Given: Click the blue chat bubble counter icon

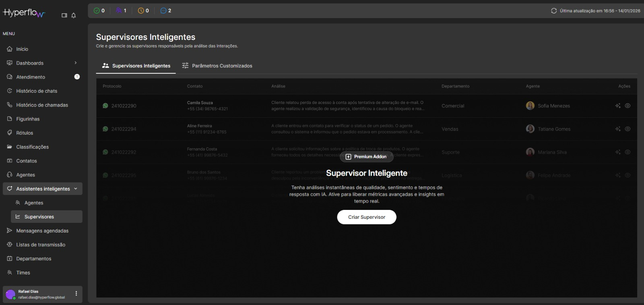Looking at the screenshot, I should [x=163, y=10].
